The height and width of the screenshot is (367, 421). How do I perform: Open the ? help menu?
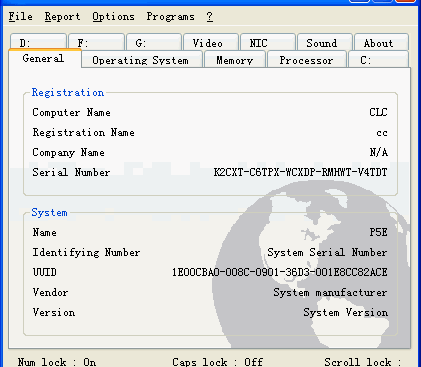click(x=210, y=17)
